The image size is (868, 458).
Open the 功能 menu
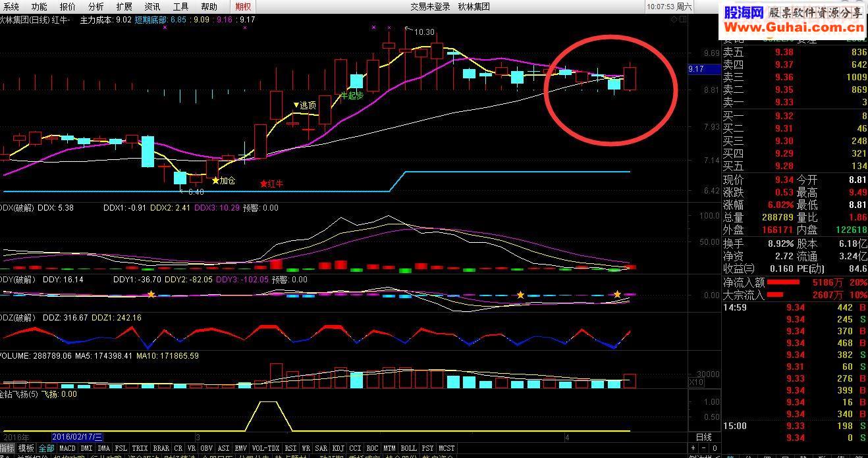pyautogui.click(x=39, y=7)
